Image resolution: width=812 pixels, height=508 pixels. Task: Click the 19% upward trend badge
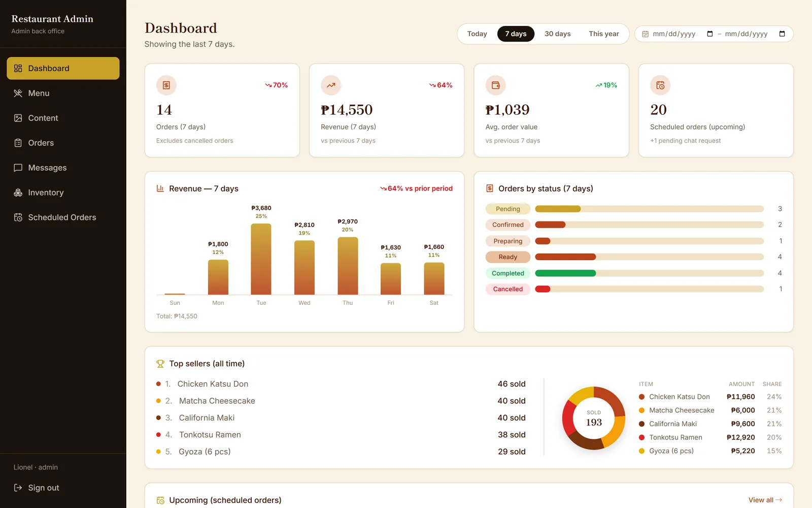(x=606, y=85)
